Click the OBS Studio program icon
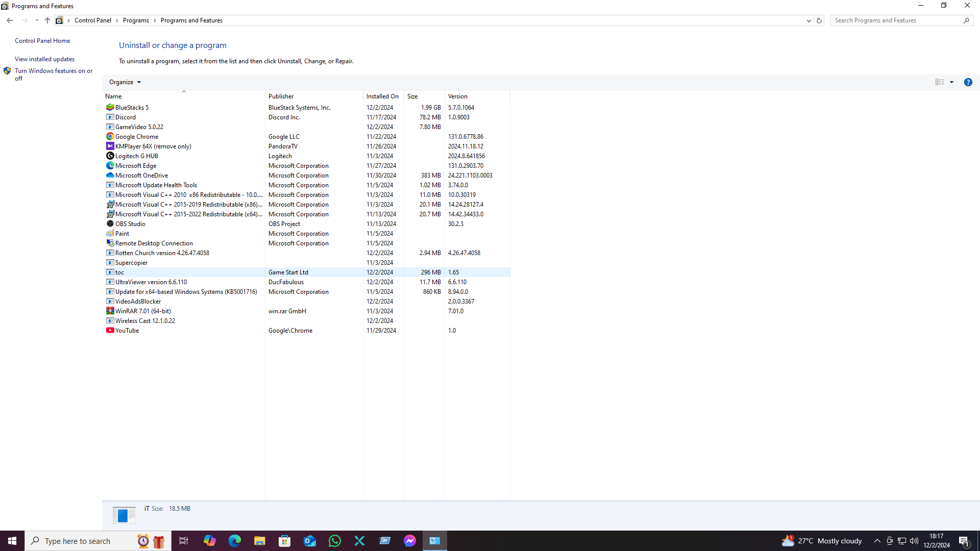 [x=110, y=224]
